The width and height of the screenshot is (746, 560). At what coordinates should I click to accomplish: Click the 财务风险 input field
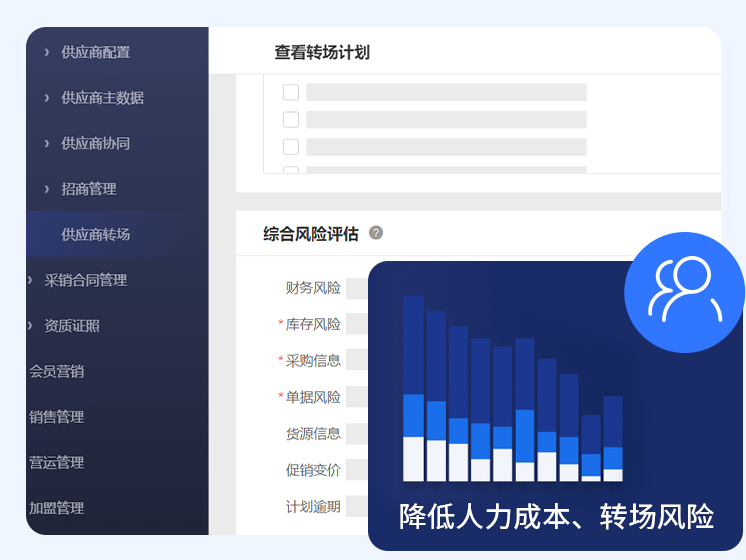(356, 288)
